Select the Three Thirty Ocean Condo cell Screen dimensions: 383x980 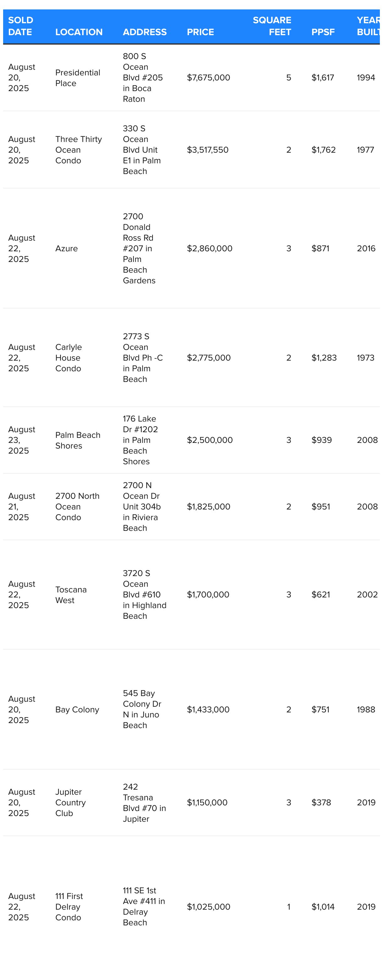[x=78, y=150]
